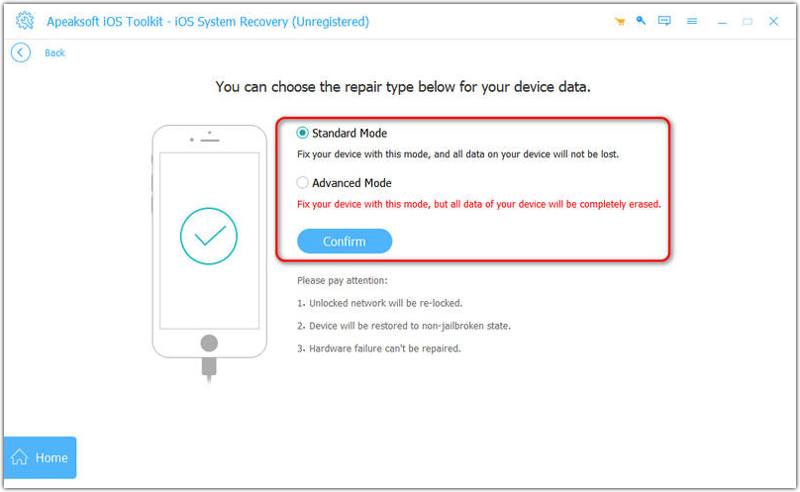Select the Standard Mode radio button

[x=303, y=133]
